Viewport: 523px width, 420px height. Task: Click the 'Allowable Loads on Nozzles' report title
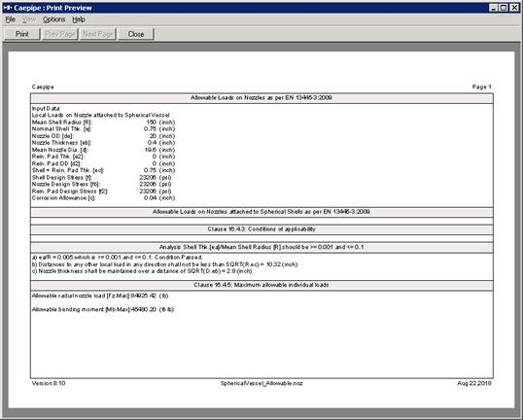pyautogui.click(x=261, y=98)
